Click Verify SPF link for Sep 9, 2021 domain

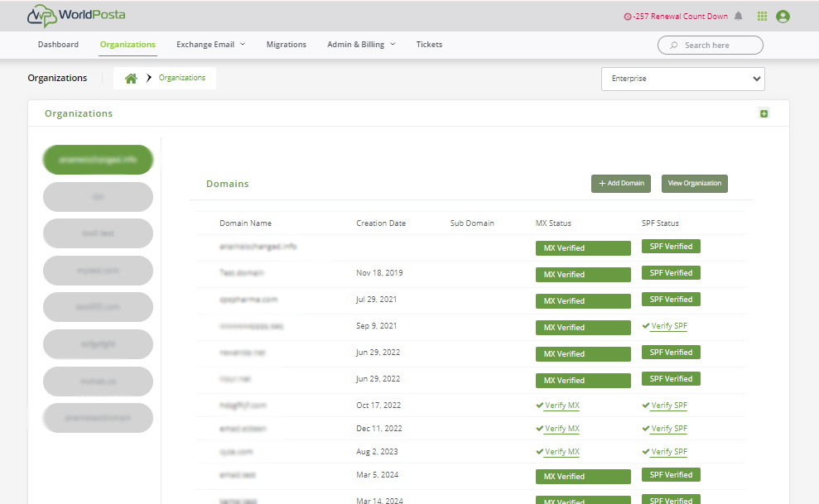tap(668, 326)
